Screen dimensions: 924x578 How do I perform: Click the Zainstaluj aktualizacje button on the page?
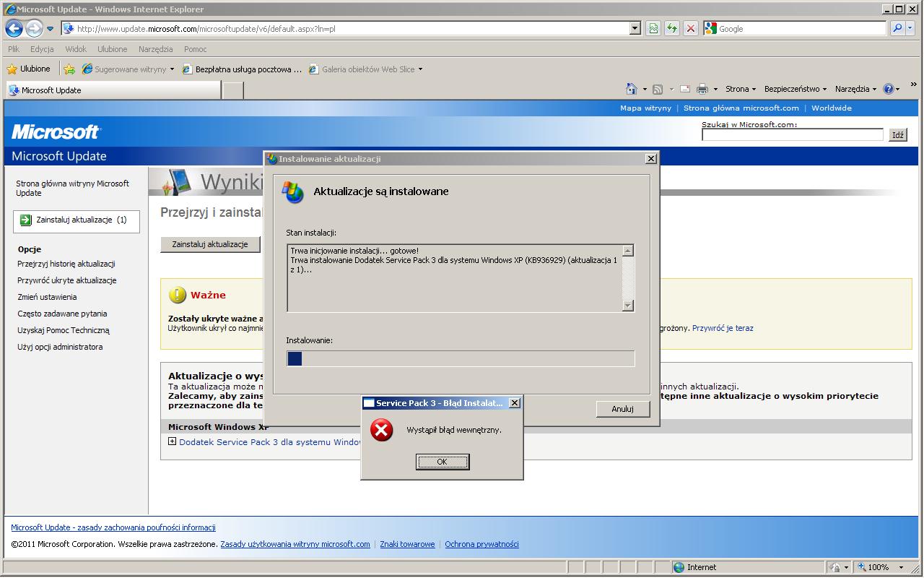(x=210, y=244)
